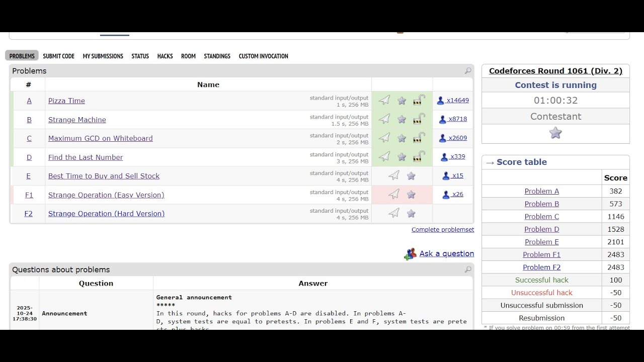Favorite the Strange Machine problem via star

[401, 120]
